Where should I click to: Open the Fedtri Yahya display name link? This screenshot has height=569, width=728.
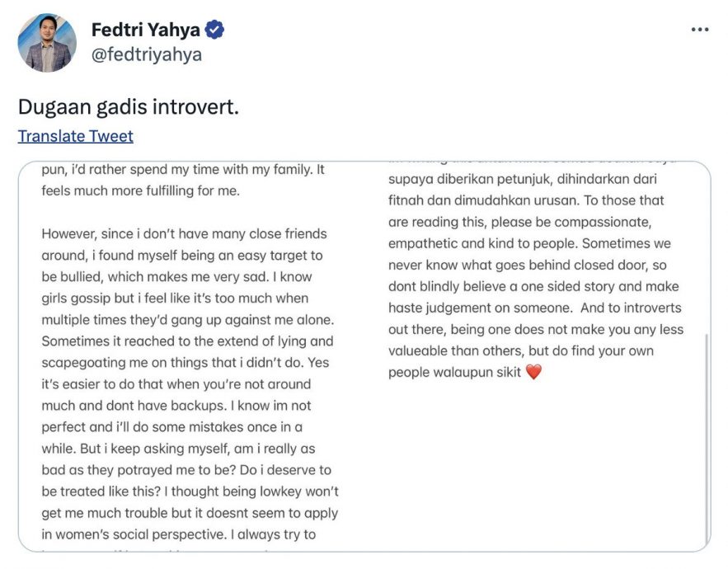coord(145,31)
